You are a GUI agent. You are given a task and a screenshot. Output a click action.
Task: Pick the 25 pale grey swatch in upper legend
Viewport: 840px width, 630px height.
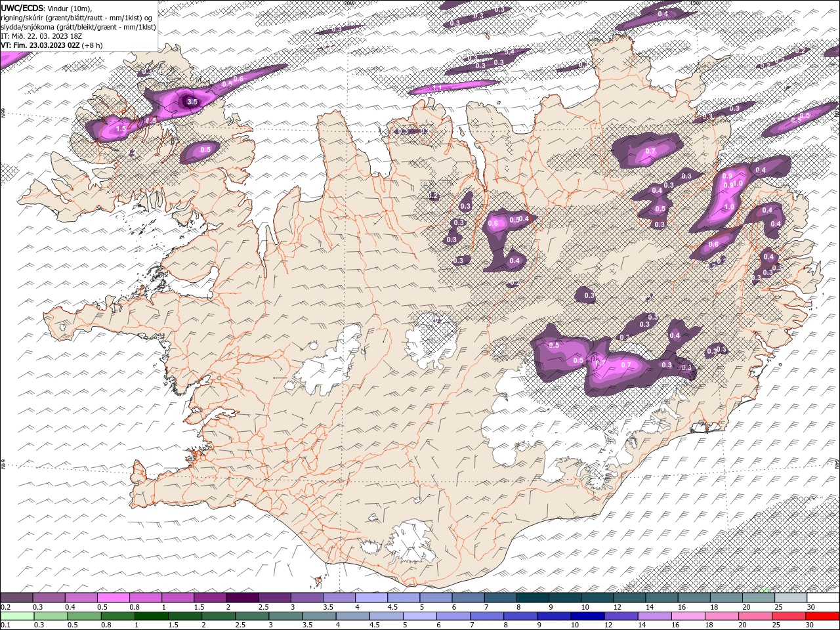(x=791, y=598)
